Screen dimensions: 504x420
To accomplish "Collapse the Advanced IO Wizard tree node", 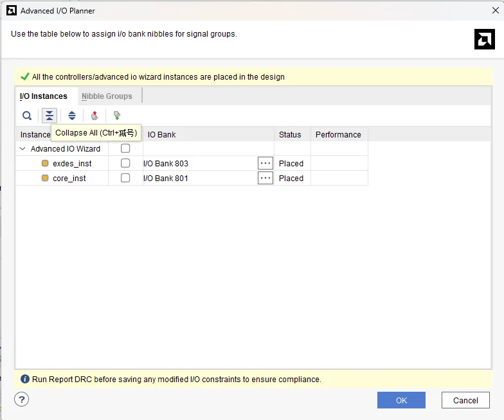I will pyautogui.click(x=22, y=148).
